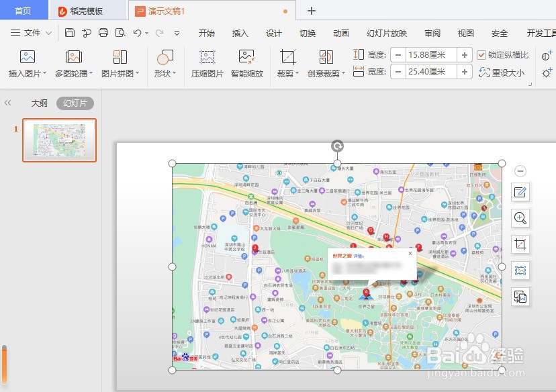Click the edit picture floating icon

coord(520,193)
